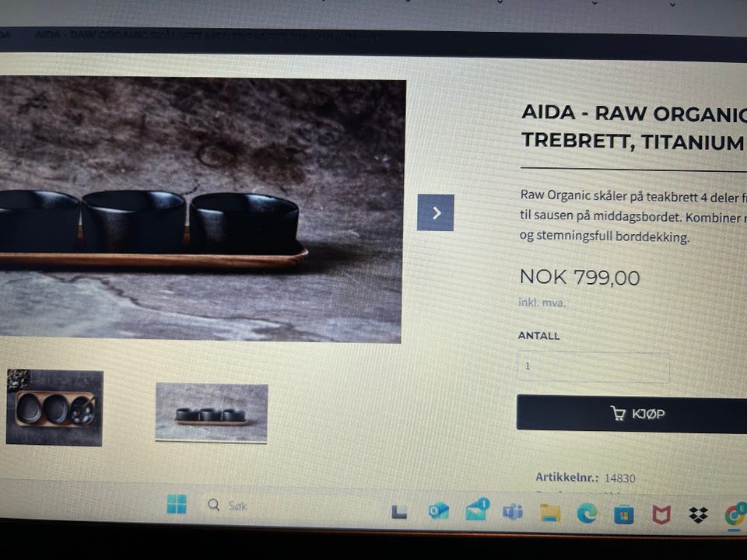Open McAfee from the taskbar

tap(661, 514)
